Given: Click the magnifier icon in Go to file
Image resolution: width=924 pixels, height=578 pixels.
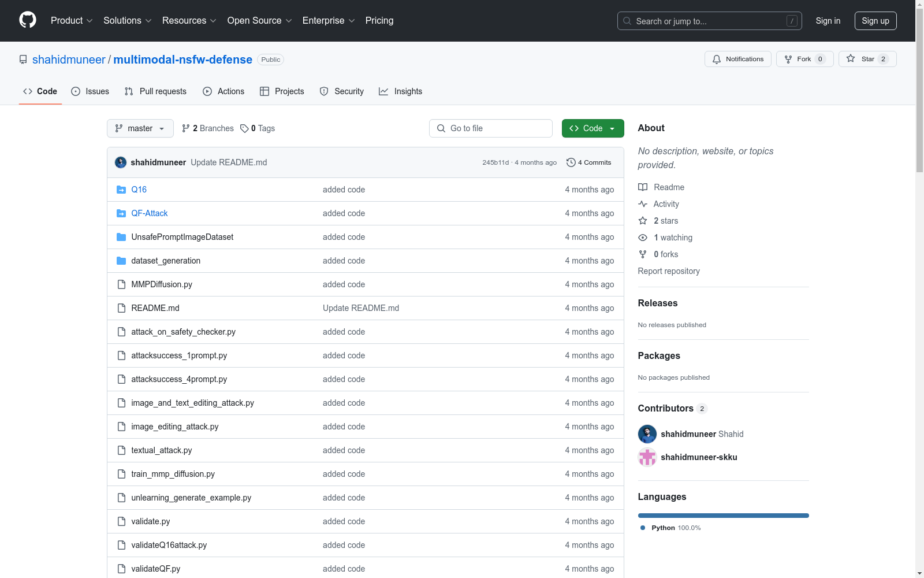Looking at the screenshot, I should [441, 128].
